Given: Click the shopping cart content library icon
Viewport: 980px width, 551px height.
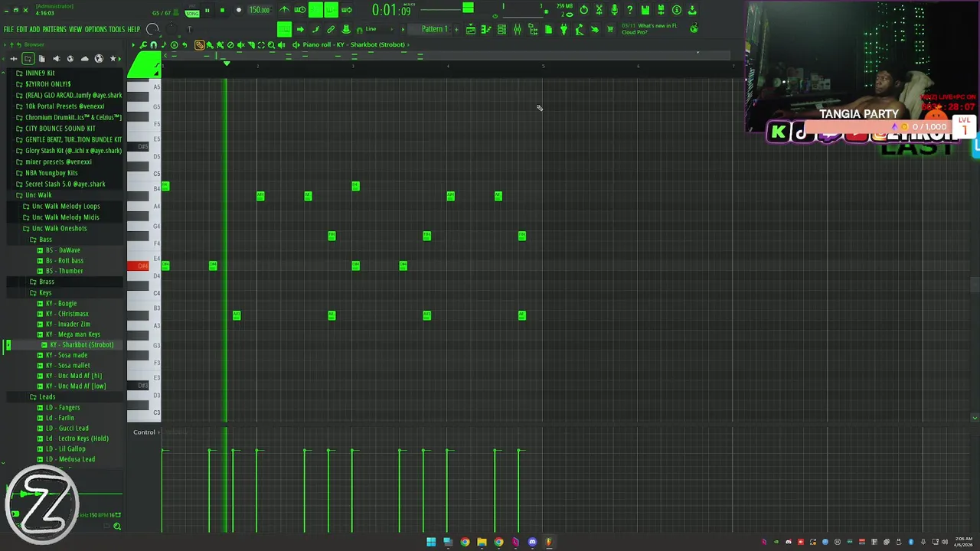Looking at the screenshot, I should pos(610,29).
